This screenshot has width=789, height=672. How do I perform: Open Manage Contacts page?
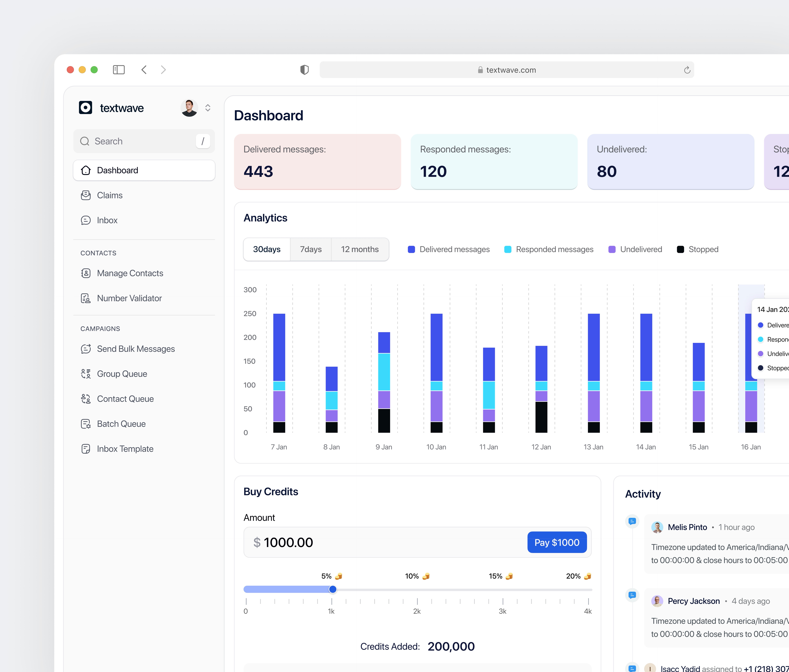144,273
